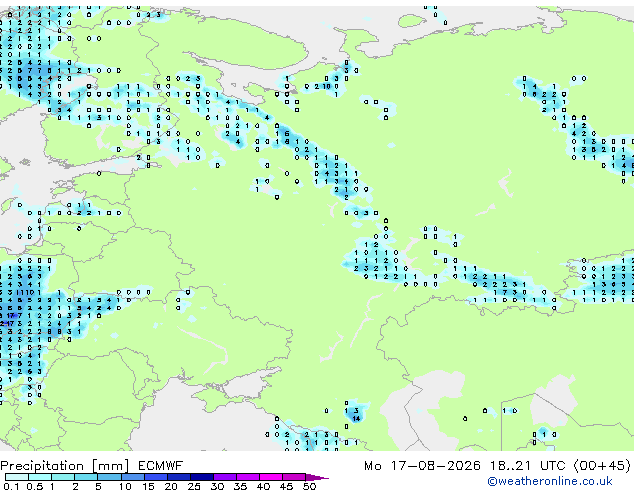Click the '0.1' legend label
The width and height of the screenshot is (634, 490).
click(11, 486)
